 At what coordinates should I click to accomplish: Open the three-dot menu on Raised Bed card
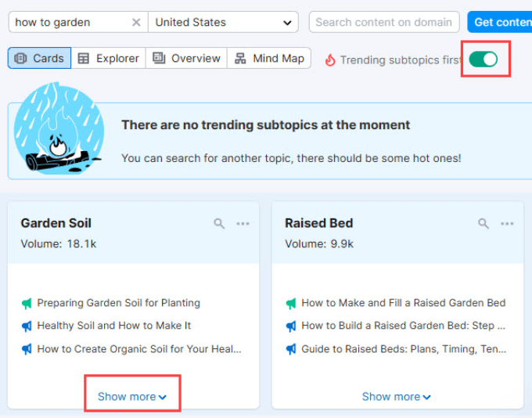point(507,223)
